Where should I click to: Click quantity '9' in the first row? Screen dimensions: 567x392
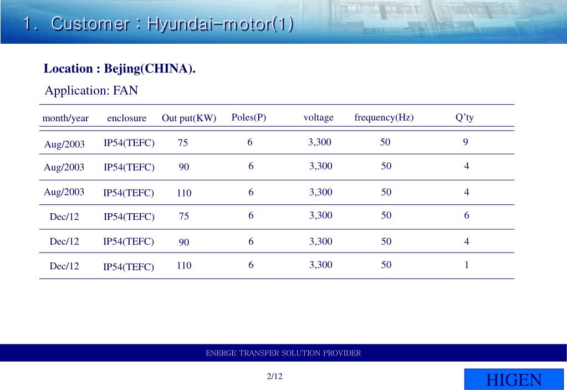tap(466, 142)
